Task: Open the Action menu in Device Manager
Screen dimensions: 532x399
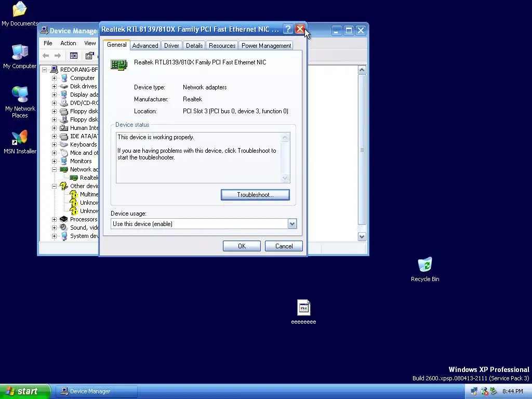Action: point(68,43)
